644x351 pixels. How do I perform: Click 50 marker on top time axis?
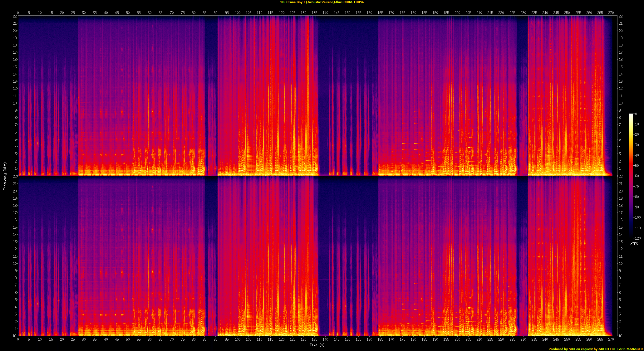(x=128, y=13)
